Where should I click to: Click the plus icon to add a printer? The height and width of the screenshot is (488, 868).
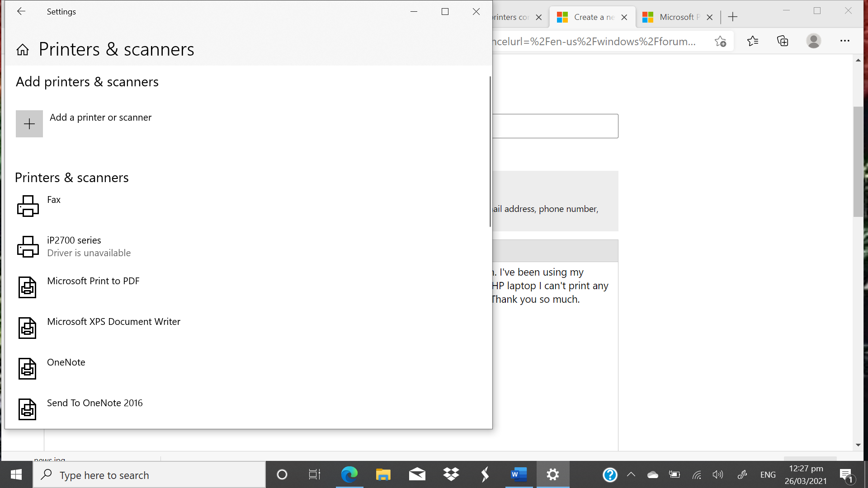pos(29,124)
